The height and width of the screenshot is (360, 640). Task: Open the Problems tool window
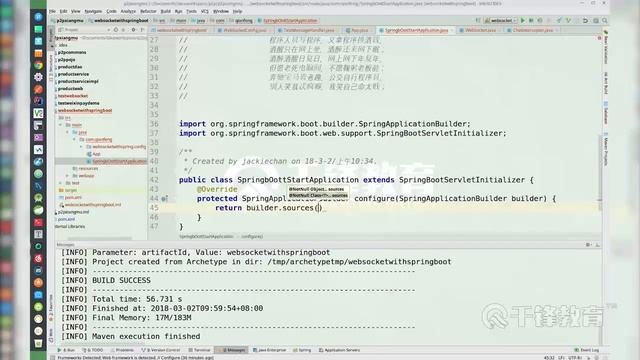[122, 350]
